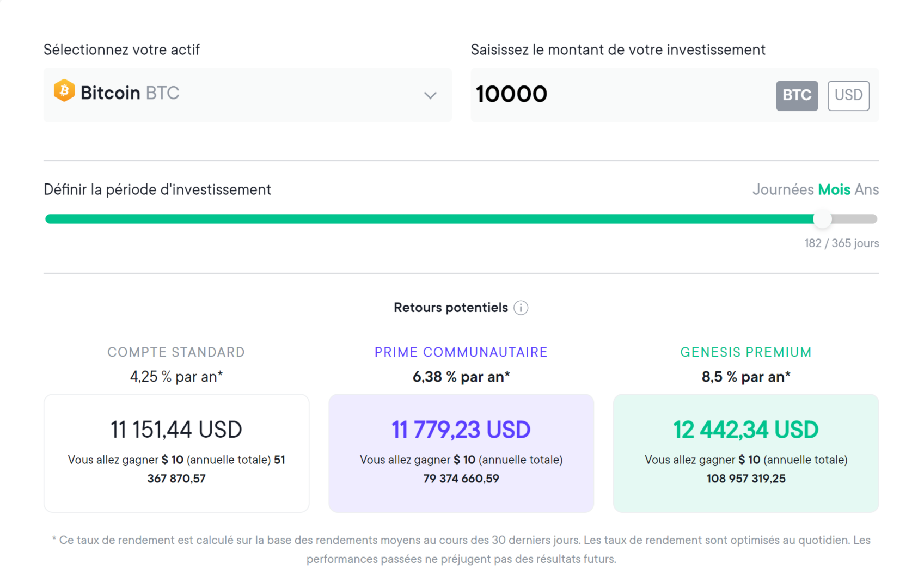Switch the amount currency to USD
918x588 pixels.
coord(848,96)
